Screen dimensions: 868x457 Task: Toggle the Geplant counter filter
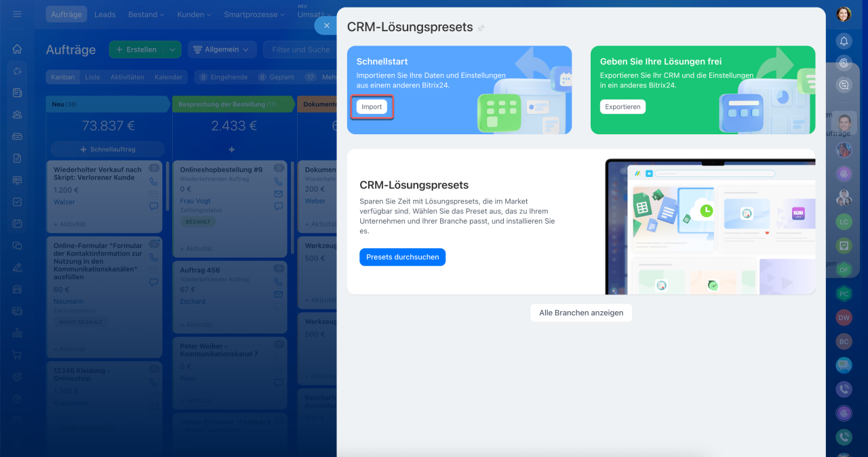[277, 77]
